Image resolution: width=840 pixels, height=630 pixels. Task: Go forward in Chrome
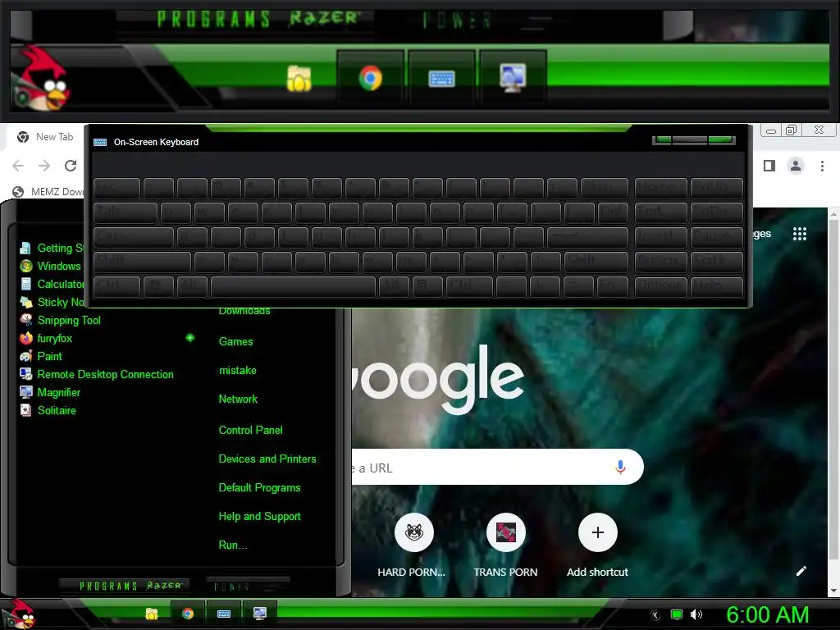[44, 166]
